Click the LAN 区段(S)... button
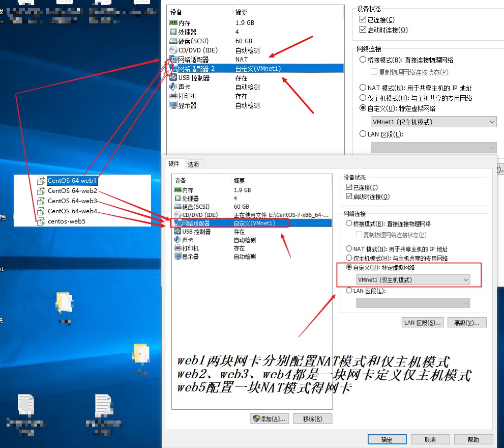 tap(422, 322)
